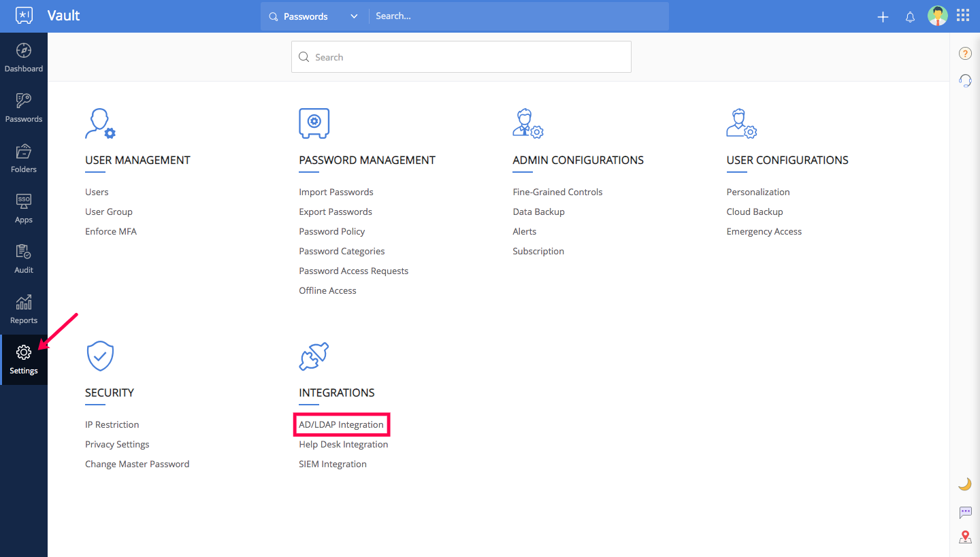Toggle night mode moon icon
The height and width of the screenshot is (557, 980).
[965, 484]
